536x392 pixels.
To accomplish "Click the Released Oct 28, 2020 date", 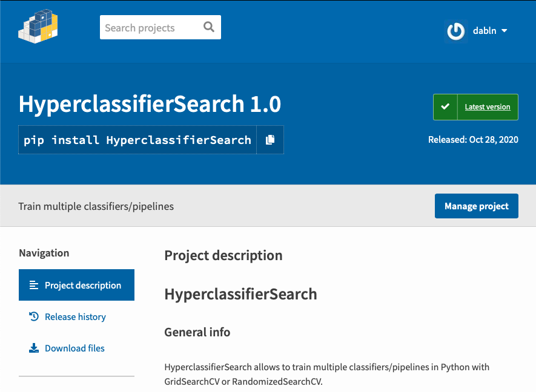I will click(x=473, y=139).
